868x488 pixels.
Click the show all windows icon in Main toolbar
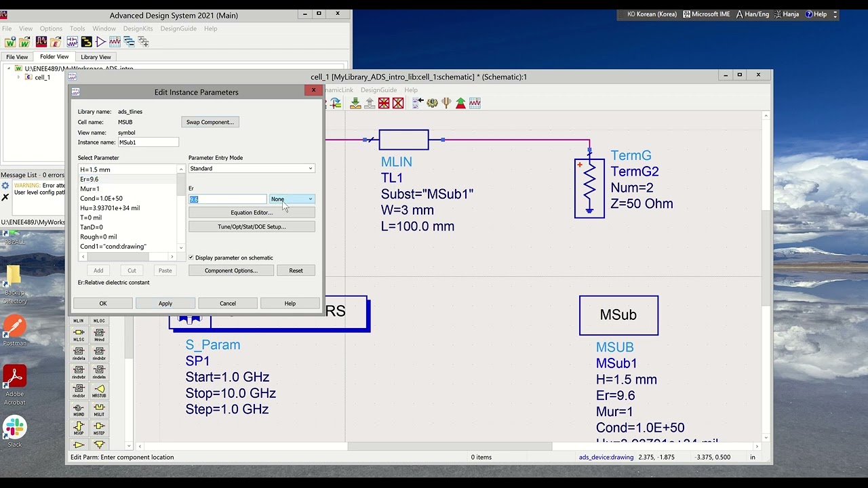(x=143, y=42)
